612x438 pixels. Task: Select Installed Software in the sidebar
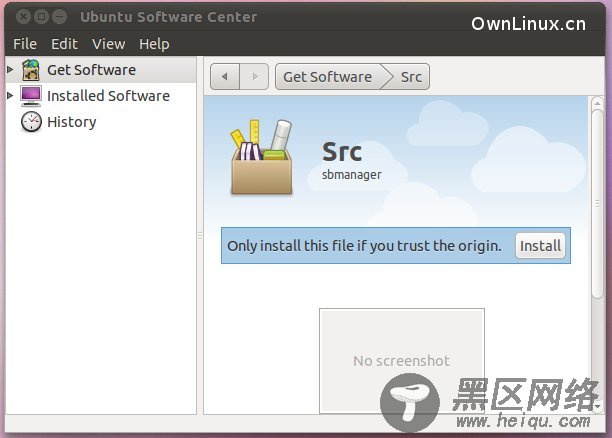click(101, 96)
